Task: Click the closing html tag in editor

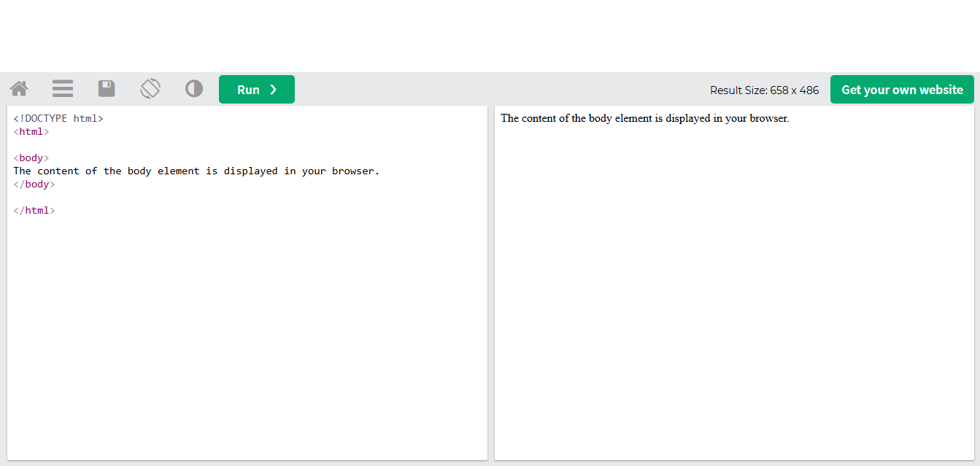Action: pos(34,211)
